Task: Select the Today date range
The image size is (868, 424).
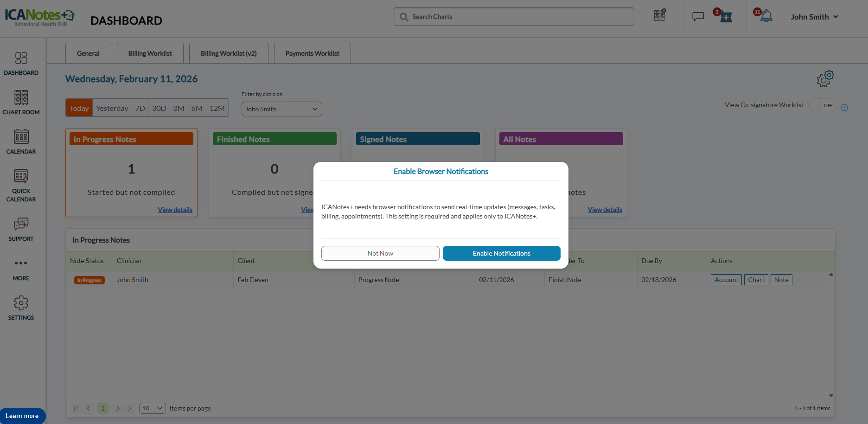Action: [x=79, y=108]
